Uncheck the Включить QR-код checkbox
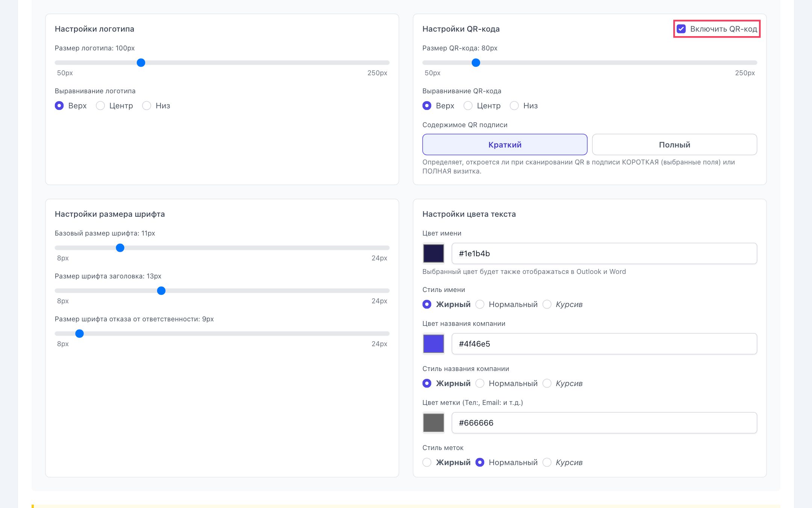Screen dimensions: 812x508 tap(681, 29)
